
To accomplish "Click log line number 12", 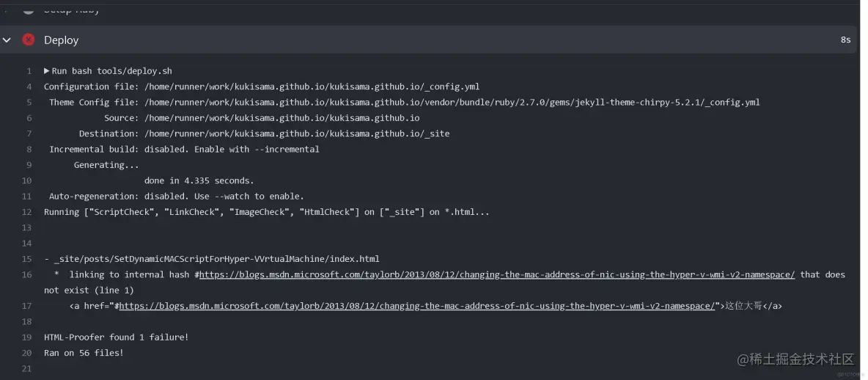I will tap(26, 212).
